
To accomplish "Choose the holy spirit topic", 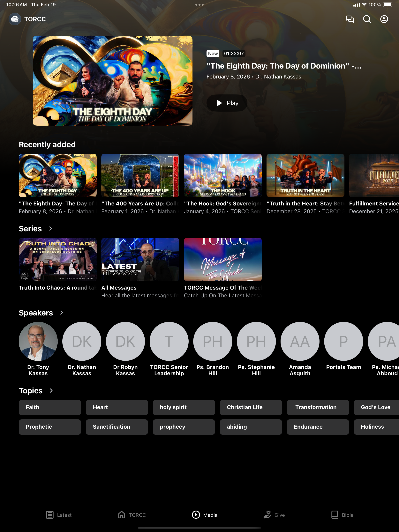I will (184, 407).
